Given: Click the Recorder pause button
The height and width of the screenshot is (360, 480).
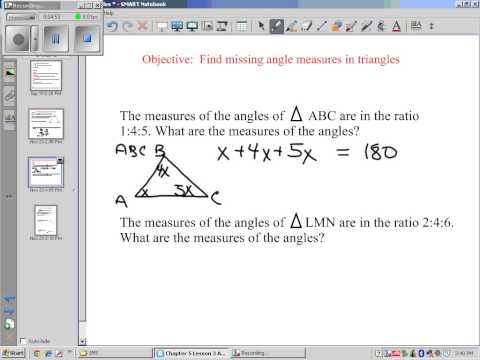Looking at the screenshot, I should point(56,39).
